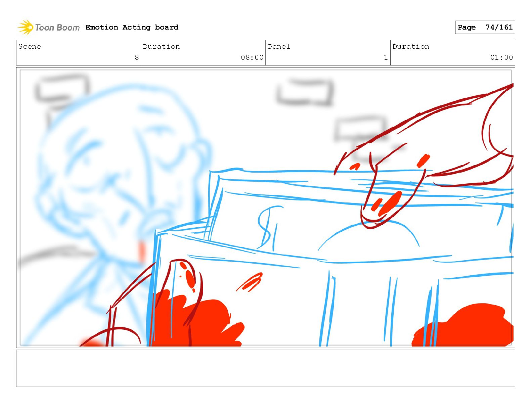This screenshot has width=532, height=411.
Task: Click the 'Page 74/161' indicator box
Action: coord(485,27)
